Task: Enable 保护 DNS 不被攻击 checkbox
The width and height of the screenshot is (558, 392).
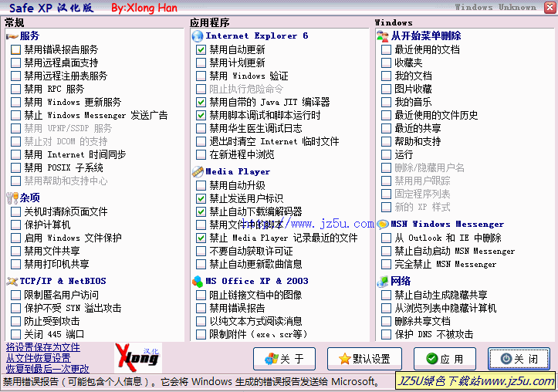Action: [x=386, y=335]
